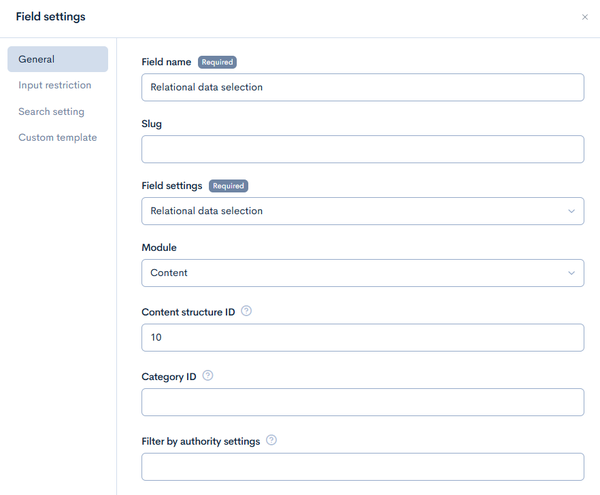Click the Category ID input box
600x495 pixels.
coord(363,402)
